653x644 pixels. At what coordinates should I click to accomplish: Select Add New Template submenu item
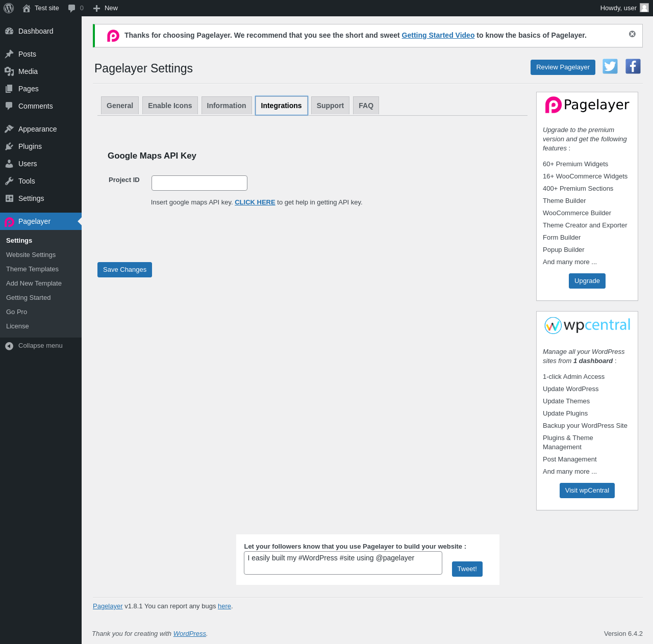41,284
